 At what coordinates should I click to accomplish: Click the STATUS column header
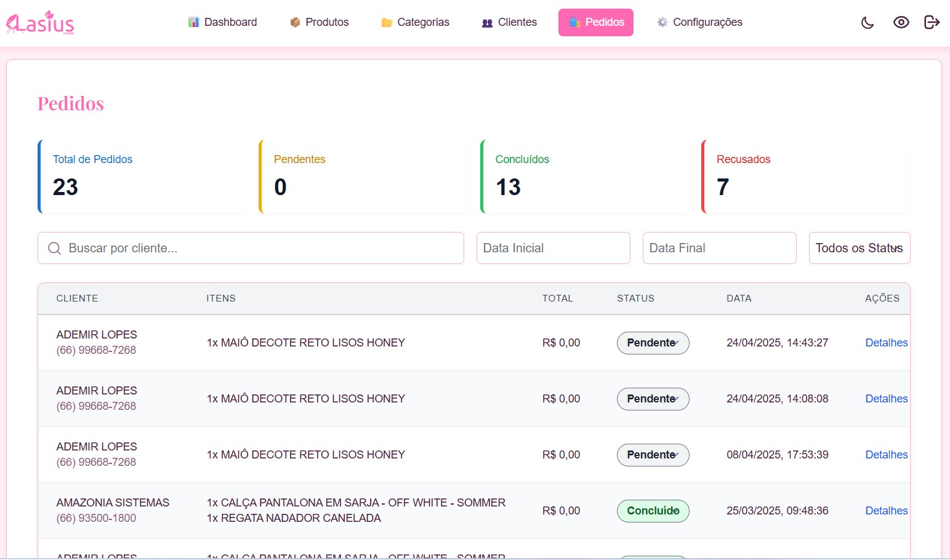coord(636,298)
